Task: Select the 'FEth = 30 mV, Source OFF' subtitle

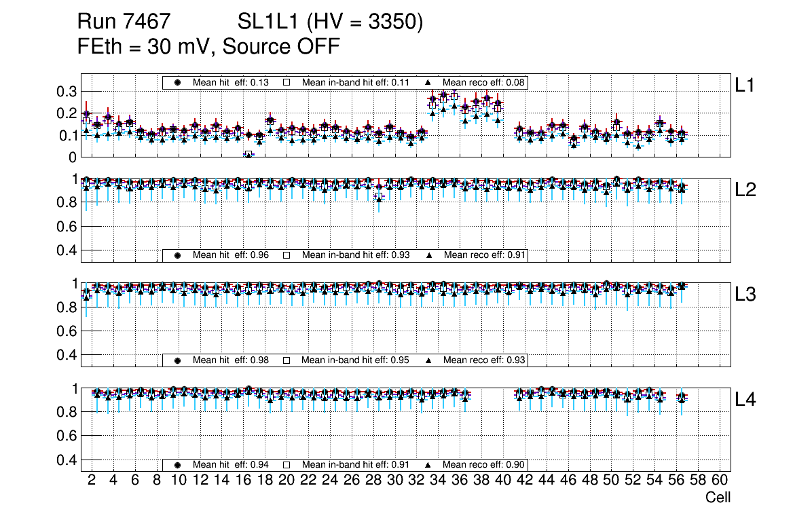Action: point(208,47)
